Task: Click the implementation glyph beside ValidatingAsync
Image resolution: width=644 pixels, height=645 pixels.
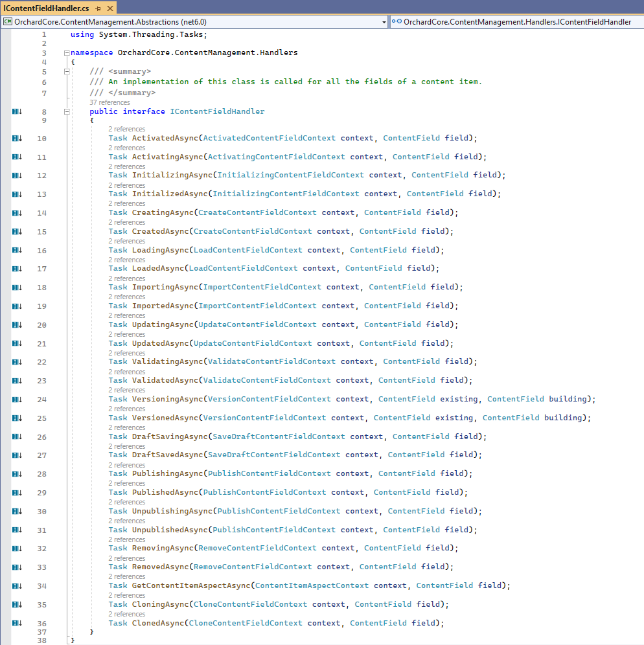Action: (x=17, y=362)
